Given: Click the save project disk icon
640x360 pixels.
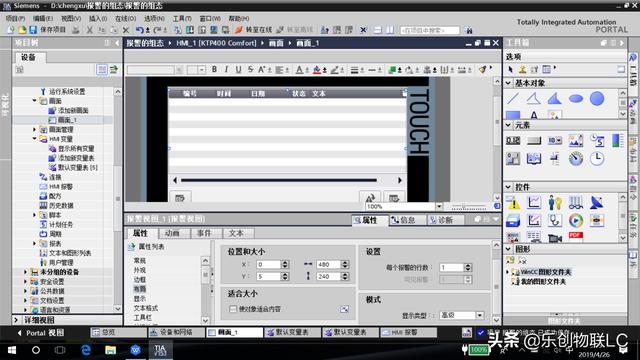Looking at the screenshot, I should (33, 30).
